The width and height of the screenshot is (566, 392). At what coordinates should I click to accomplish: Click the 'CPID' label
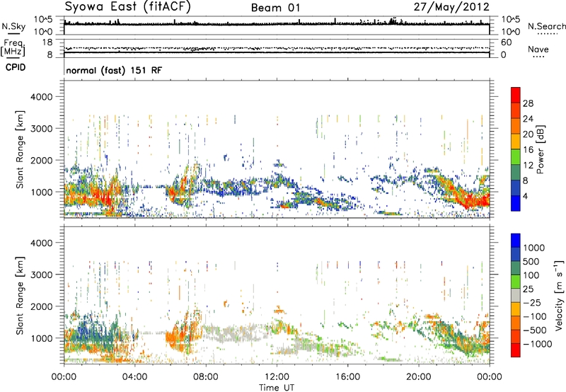coord(16,67)
